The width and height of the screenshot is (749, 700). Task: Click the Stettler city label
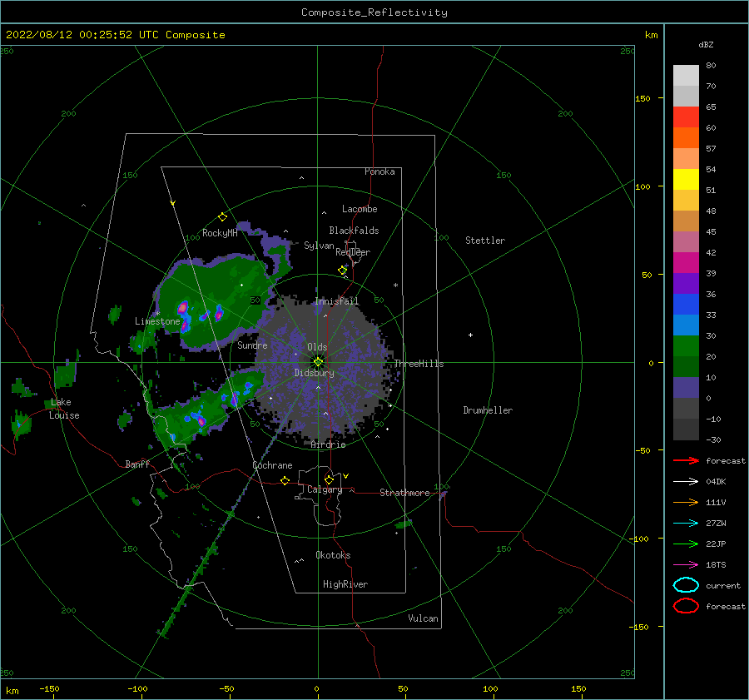point(485,241)
